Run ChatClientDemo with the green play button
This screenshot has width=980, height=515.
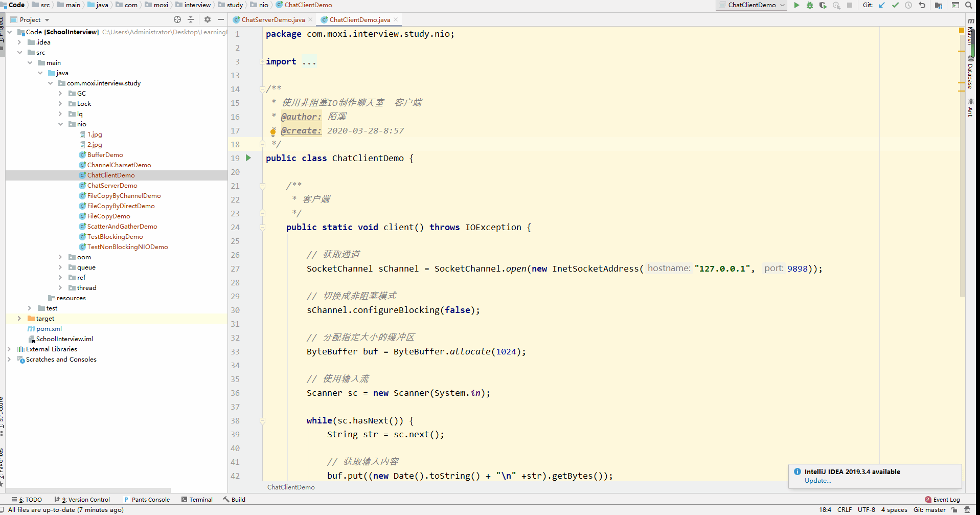[x=796, y=5]
